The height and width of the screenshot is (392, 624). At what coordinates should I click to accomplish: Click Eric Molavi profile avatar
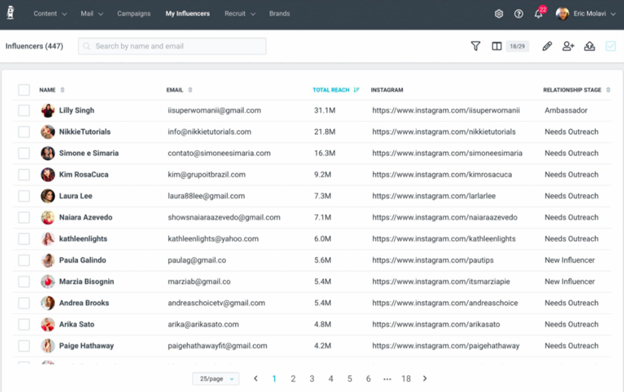coord(562,14)
